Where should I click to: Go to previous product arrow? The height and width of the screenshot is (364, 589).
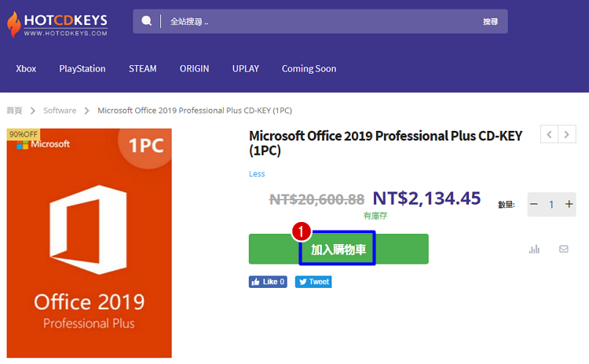coord(549,134)
